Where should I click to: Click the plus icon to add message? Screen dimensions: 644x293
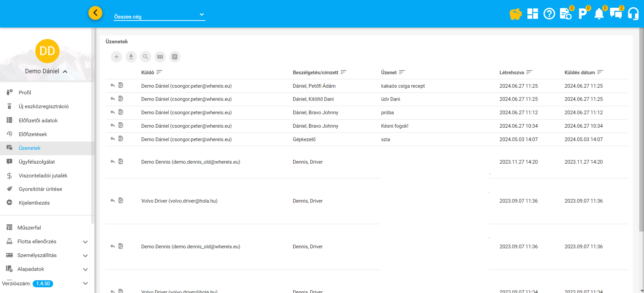coord(116,57)
